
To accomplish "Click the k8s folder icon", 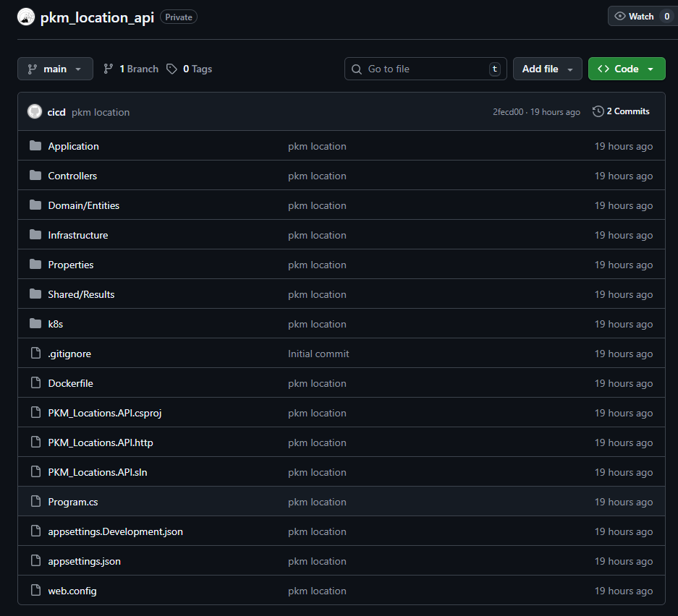I will (35, 324).
